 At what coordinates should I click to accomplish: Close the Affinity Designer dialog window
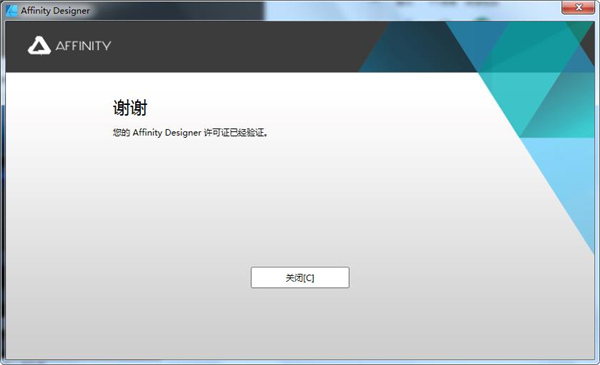point(579,7)
